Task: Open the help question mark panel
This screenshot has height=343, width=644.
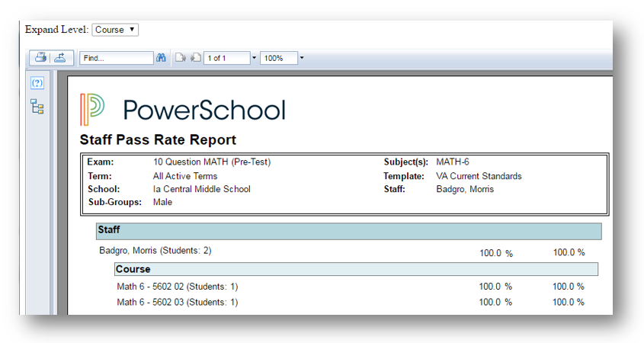Action: click(x=37, y=83)
